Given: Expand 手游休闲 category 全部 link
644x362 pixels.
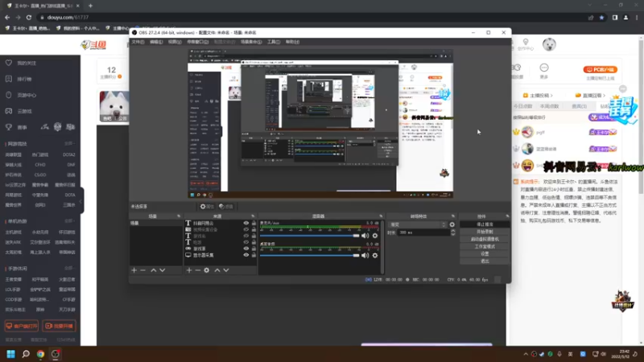Looking at the screenshot, I should 69,269.
